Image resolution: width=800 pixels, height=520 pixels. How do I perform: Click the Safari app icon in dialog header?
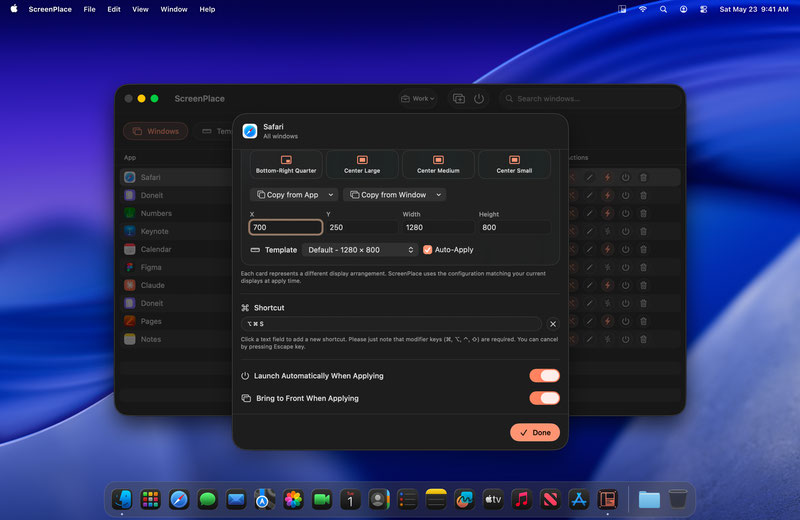click(x=250, y=131)
